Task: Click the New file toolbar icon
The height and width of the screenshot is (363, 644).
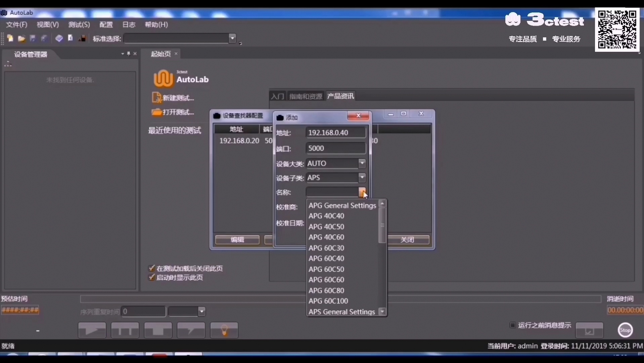Action: 10,38
